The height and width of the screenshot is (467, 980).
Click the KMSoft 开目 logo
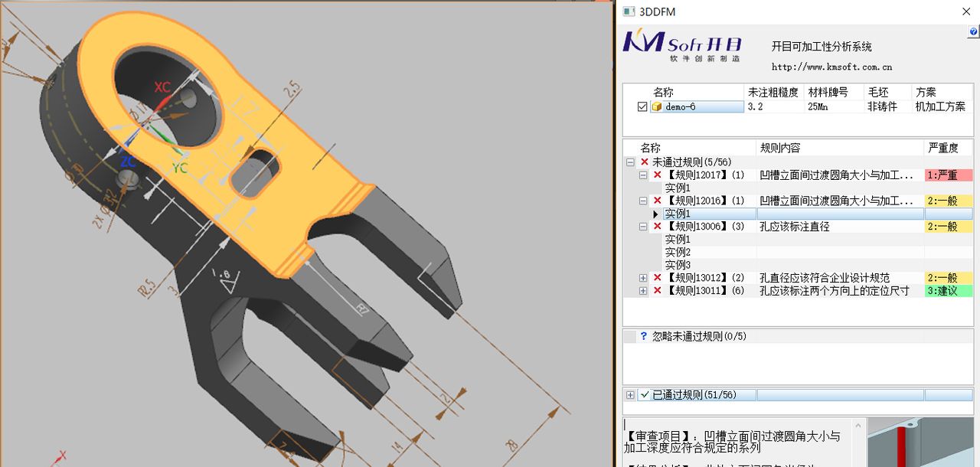click(682, 46)
